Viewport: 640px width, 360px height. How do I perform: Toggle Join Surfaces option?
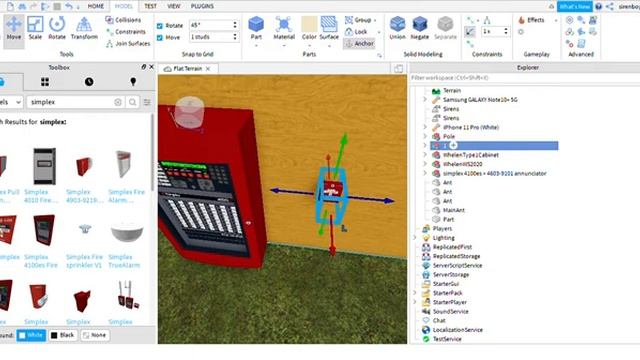[128, 43]
